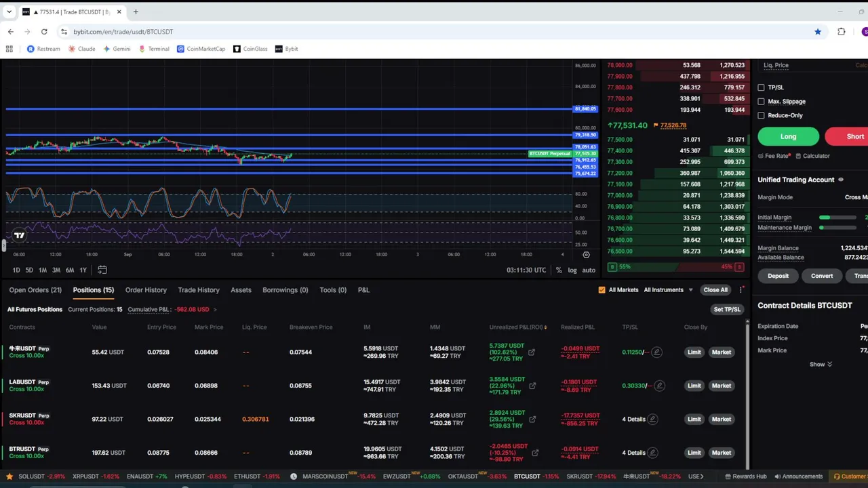This screenshot has width=868, height=488.
Task: Set chart range to 6M
Action: coord(69,270)
